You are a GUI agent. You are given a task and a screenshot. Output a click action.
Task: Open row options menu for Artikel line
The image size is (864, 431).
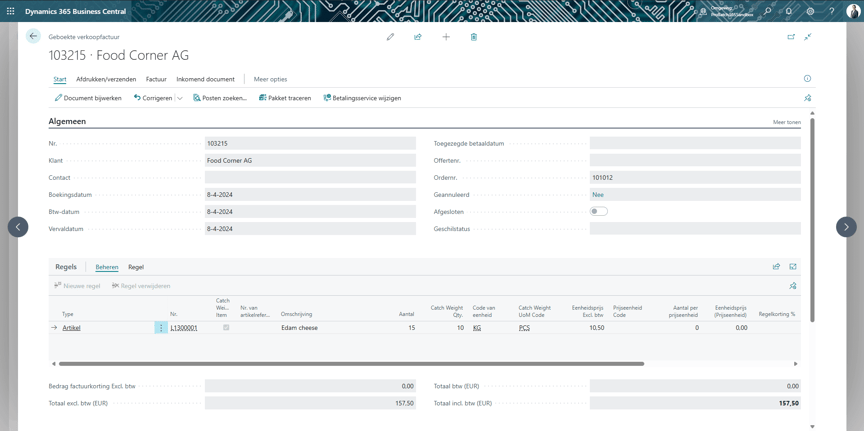point(160,328)
